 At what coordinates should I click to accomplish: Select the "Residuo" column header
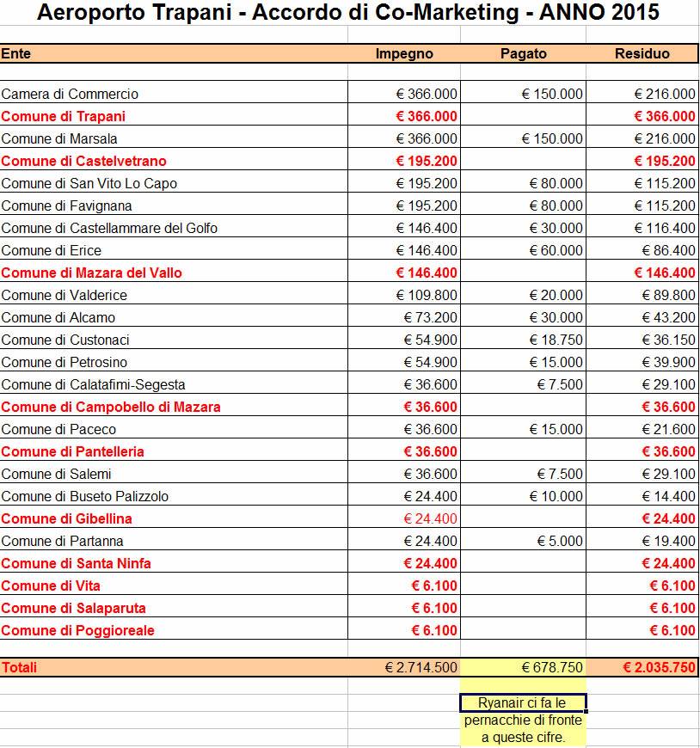click(642, 53)
